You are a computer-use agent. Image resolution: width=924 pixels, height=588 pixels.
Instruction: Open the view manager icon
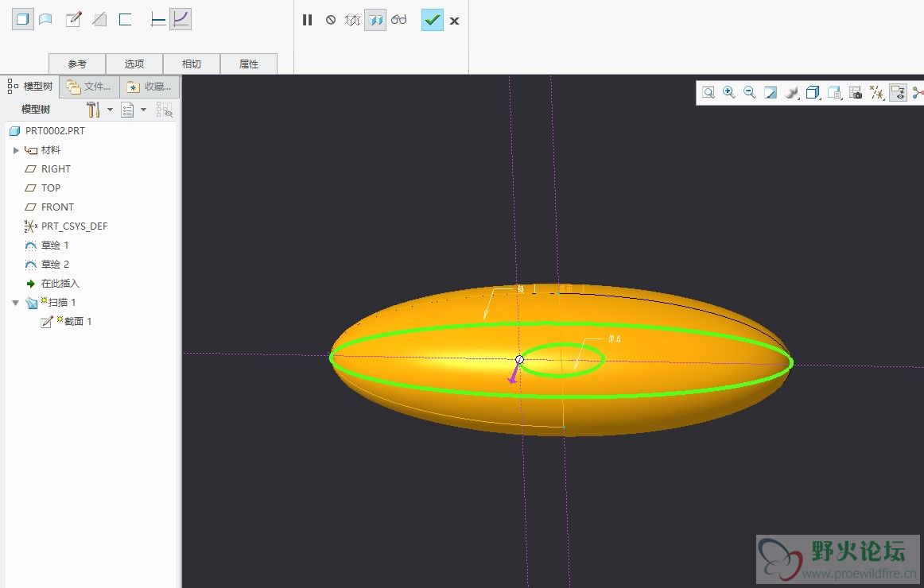pos(834,92)
